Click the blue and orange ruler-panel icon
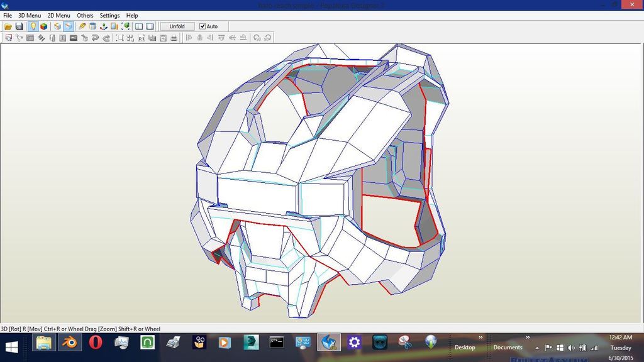644x362 pixels. [114, 26]
